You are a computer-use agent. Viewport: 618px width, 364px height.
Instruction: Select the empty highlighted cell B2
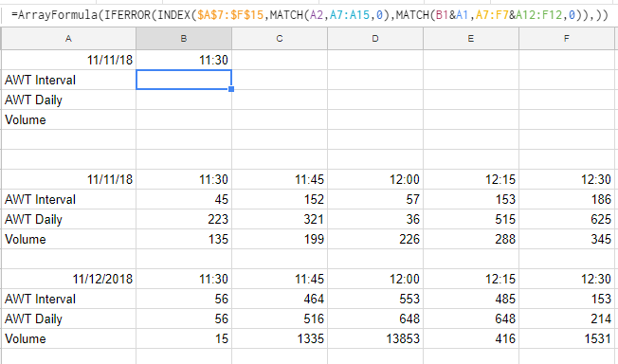184,80
